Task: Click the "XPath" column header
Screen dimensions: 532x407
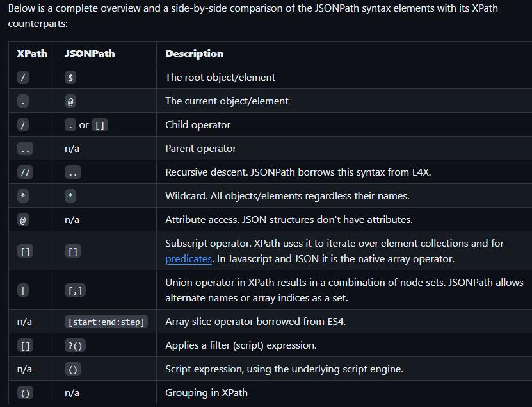Action: (32, 54)
